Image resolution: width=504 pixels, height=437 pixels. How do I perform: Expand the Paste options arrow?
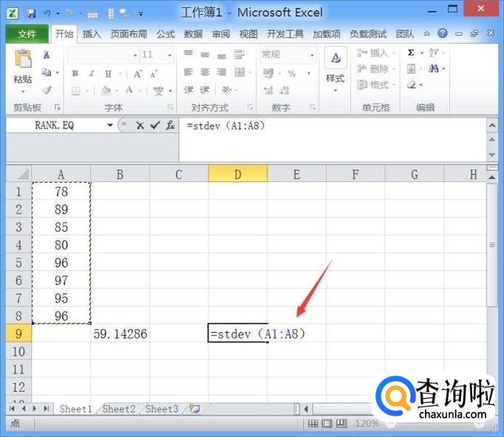click(x=23, y=92)
